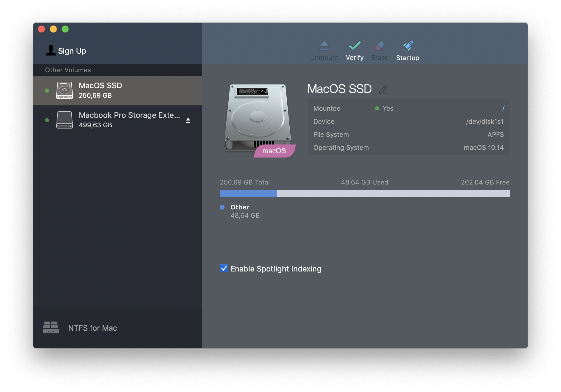Viewport: 561px width, 392px height.
Task: Select Macbook Pro Storage Exte... 499,63 GB row
Action: coord(118,120)
